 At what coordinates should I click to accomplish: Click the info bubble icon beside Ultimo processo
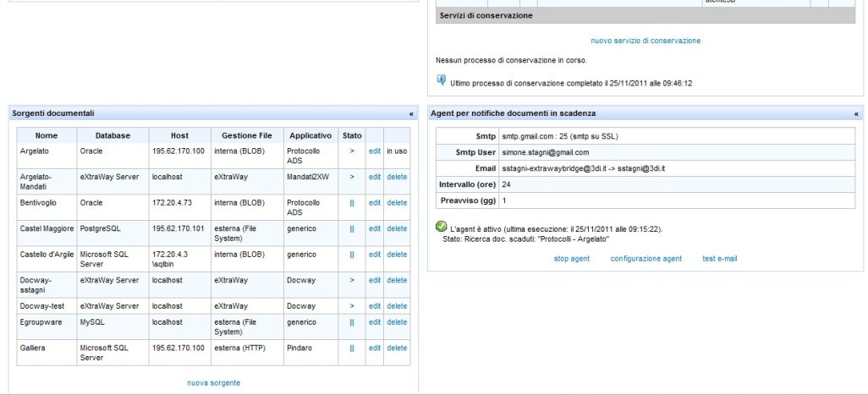[x=442, y=80]
